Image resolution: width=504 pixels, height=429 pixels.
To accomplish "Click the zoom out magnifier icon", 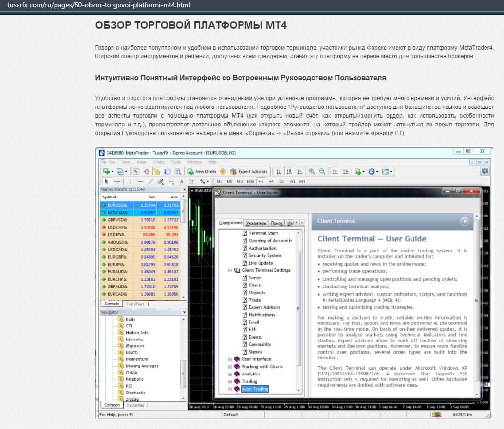I will (321, 171).
